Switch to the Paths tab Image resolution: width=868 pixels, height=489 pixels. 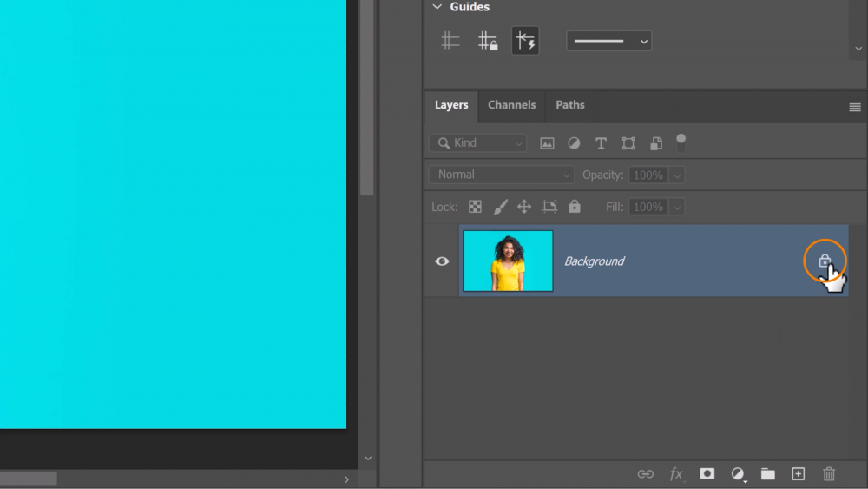pos(570,105)
